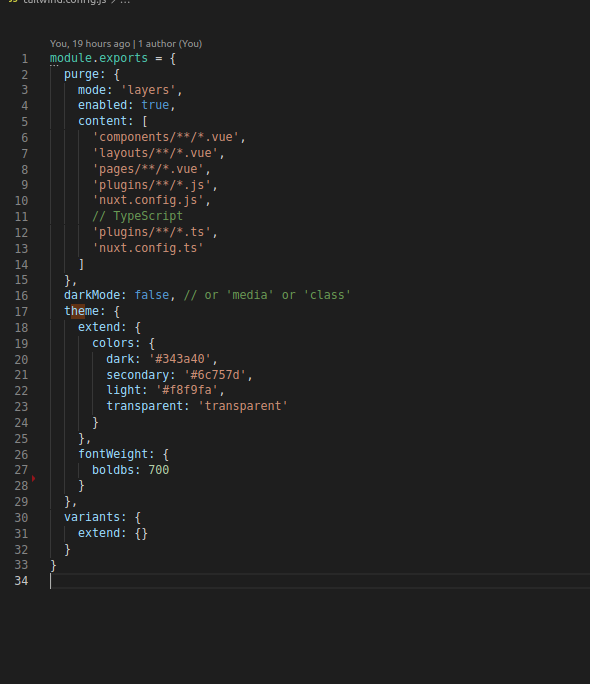Click the '#343a40' dark color string

click(180, 359)
